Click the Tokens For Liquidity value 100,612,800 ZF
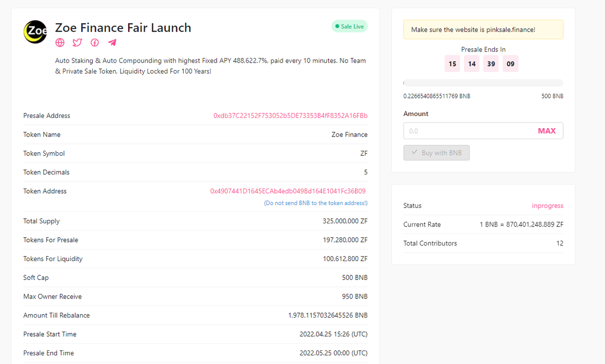This screenshot has width=605, height=364. (345, 259)
